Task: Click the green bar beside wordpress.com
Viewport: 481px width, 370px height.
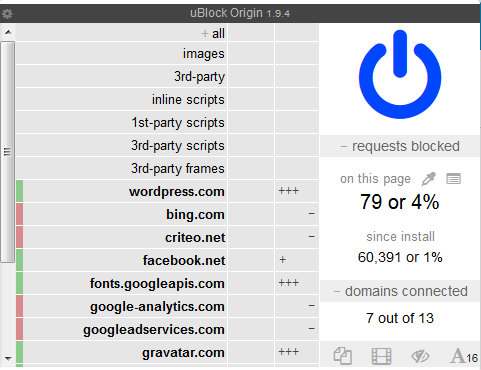Action: pyautogui.click(x=19, y=191)
